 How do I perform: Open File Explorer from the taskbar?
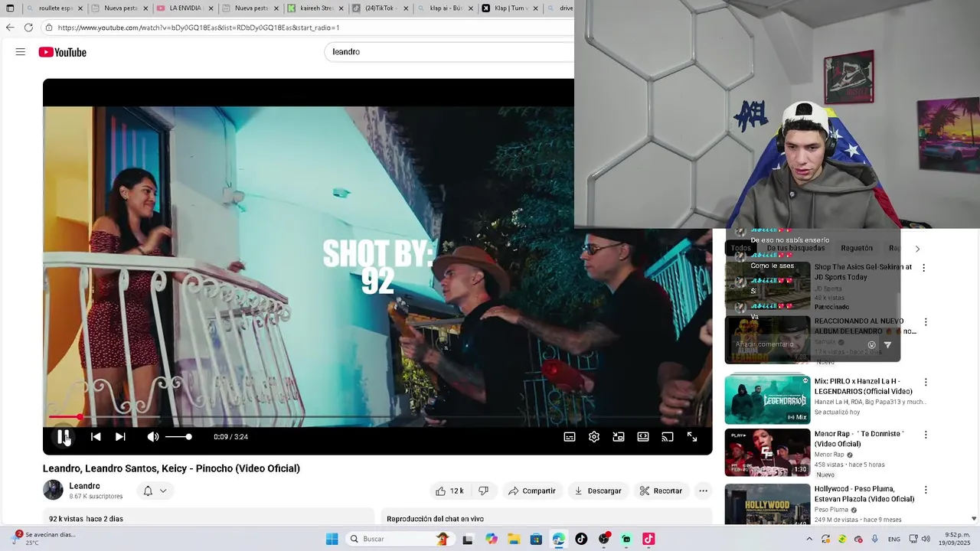pos(514,539)
